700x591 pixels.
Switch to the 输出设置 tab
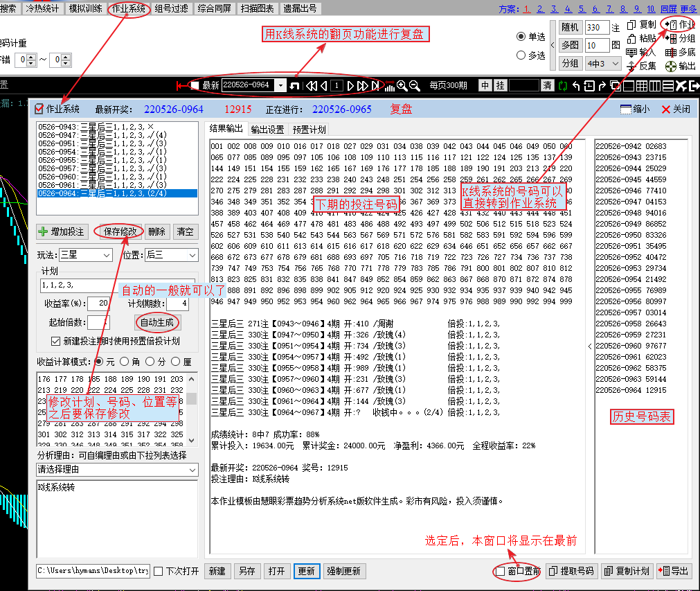point(267,130)
